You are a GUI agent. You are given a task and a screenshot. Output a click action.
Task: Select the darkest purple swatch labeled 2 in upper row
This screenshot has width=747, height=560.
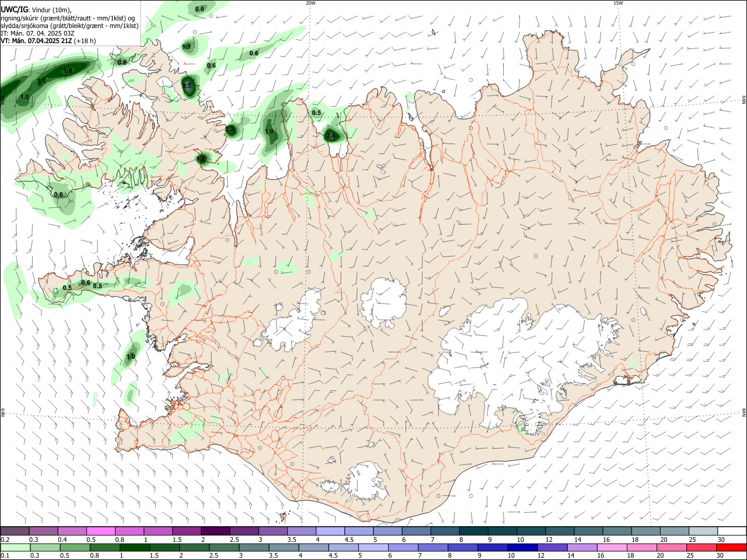coord(215,531)
